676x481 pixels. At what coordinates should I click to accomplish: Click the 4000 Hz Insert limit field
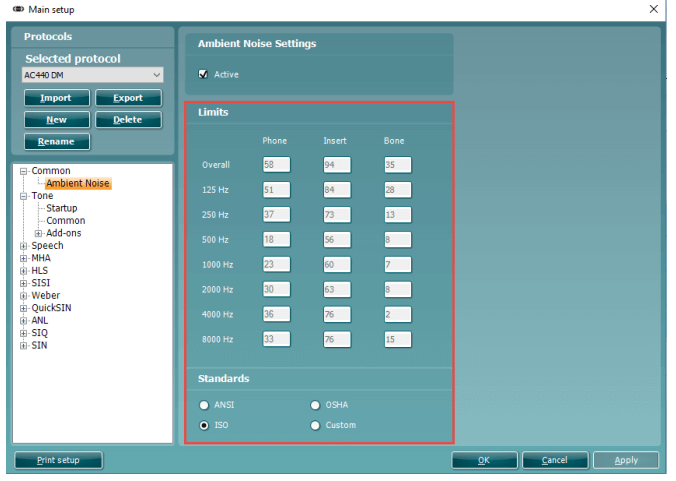tap(337, 315)
